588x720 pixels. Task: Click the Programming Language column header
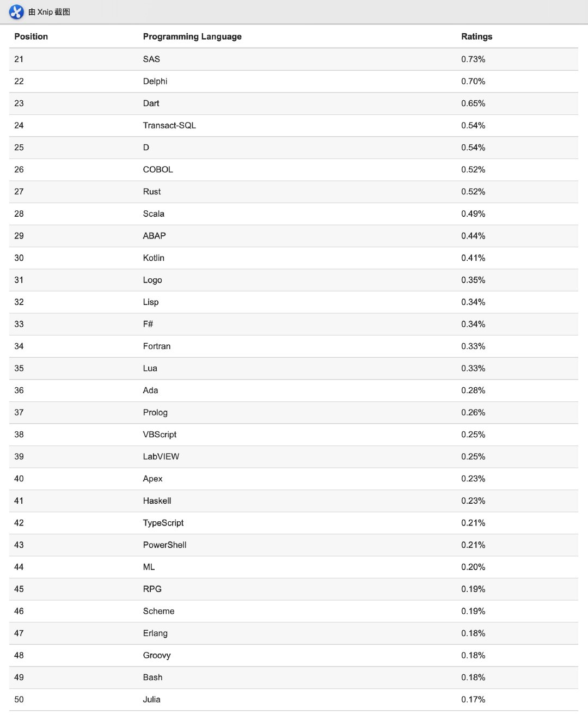click(x=192, y=36)
